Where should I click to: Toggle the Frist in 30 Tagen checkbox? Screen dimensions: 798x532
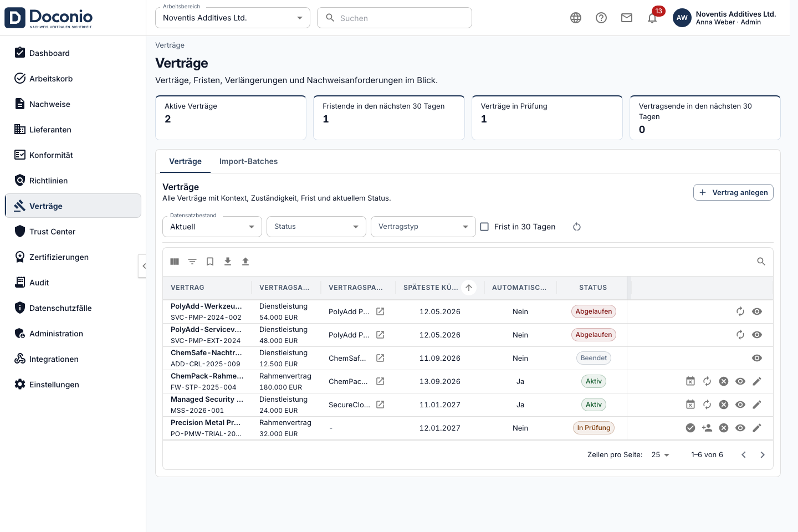[x=484, y=227]
